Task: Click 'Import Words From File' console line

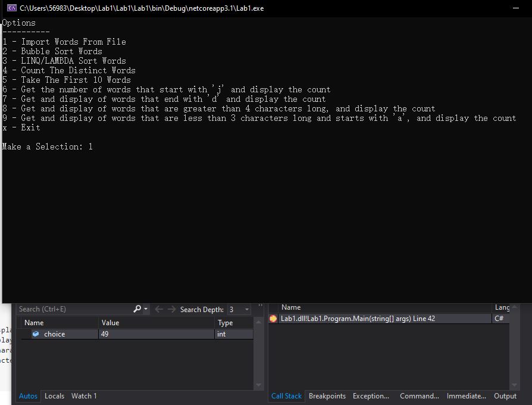Action: 64,42
